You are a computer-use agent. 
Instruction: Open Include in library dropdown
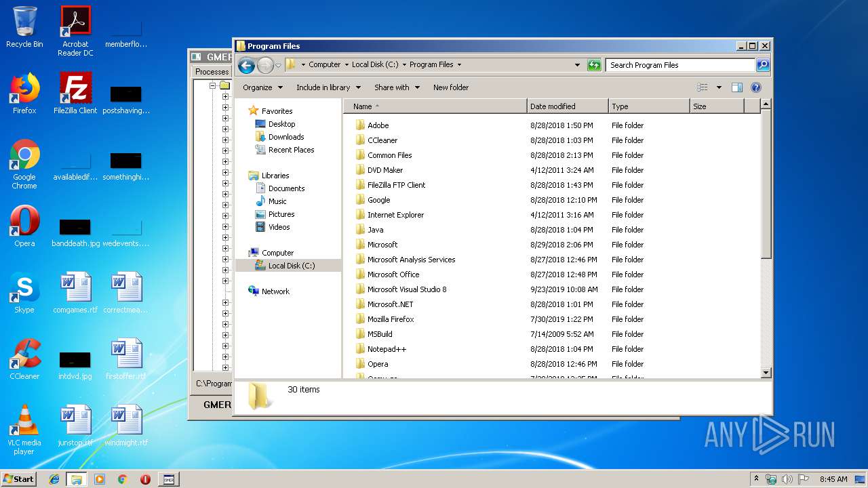[328, 87]
